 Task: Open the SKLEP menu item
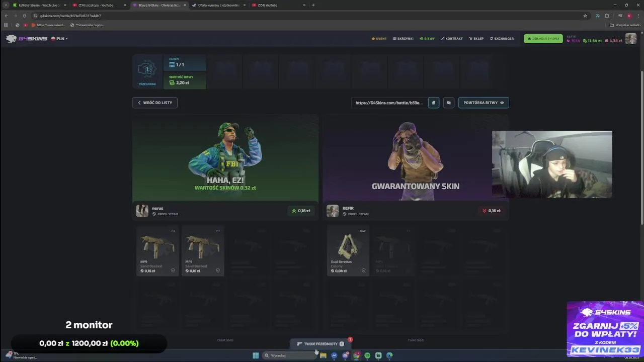point(476,39)
